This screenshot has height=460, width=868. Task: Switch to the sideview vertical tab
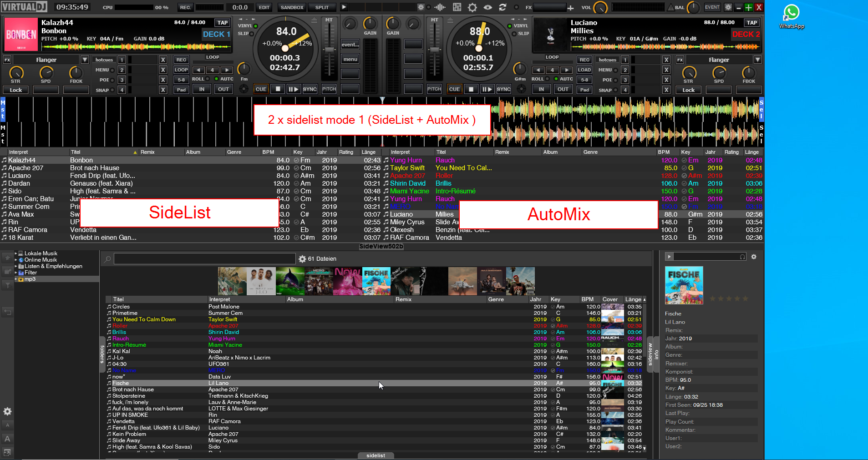650,354
